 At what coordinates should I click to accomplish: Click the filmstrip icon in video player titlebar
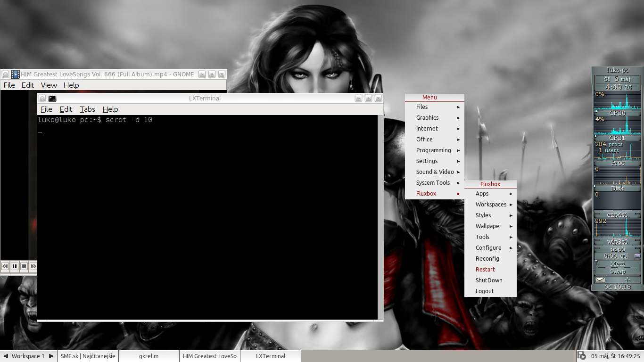pos(16,74)
